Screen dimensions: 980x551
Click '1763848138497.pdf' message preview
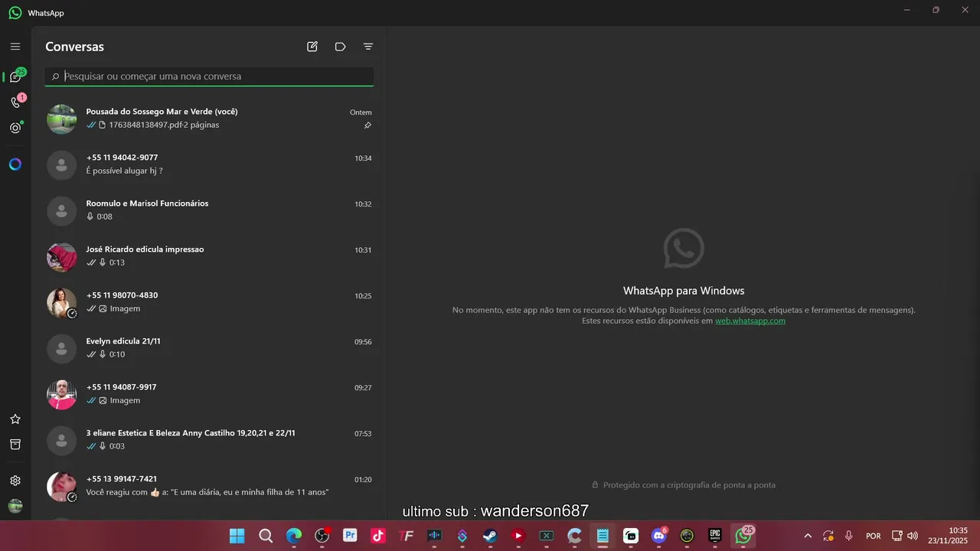point(164,125)
